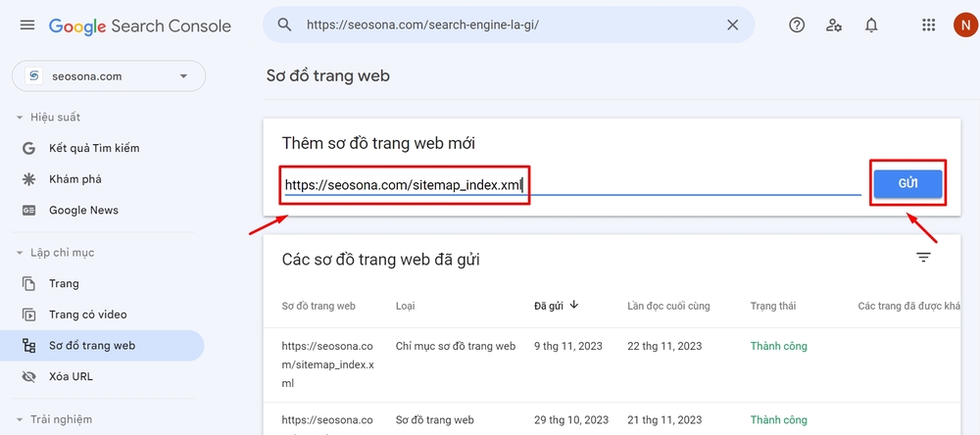Click 'Chỉ mục sơ đồ trang web' cell
Image resolution: width=980 pixels, height=435 pixels.
[x=456, y=346]
